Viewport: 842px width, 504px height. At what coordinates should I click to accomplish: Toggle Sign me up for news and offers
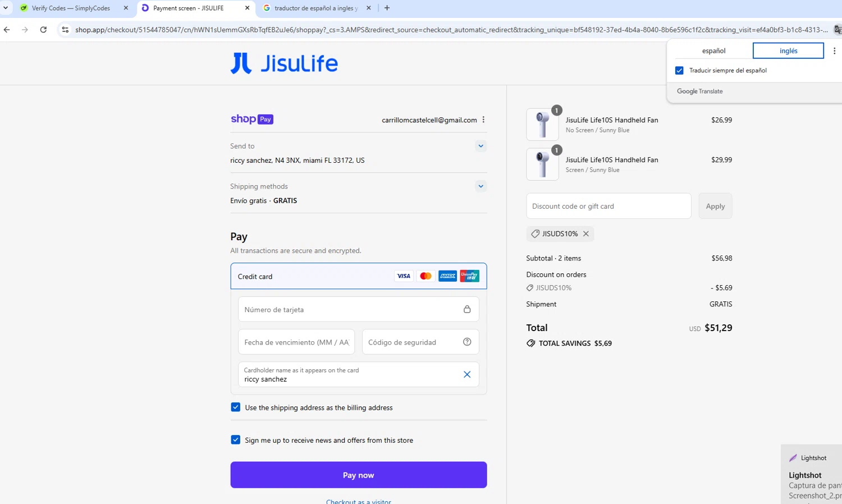236,440
